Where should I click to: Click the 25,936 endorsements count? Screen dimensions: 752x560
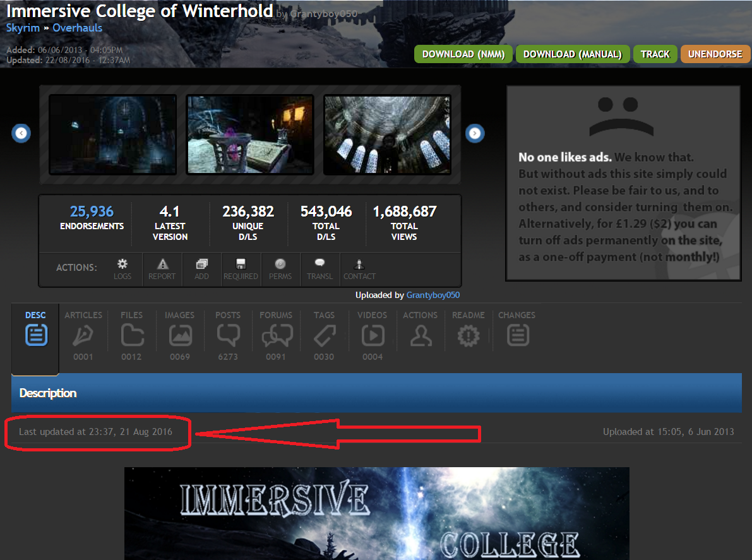pos(92,211)
